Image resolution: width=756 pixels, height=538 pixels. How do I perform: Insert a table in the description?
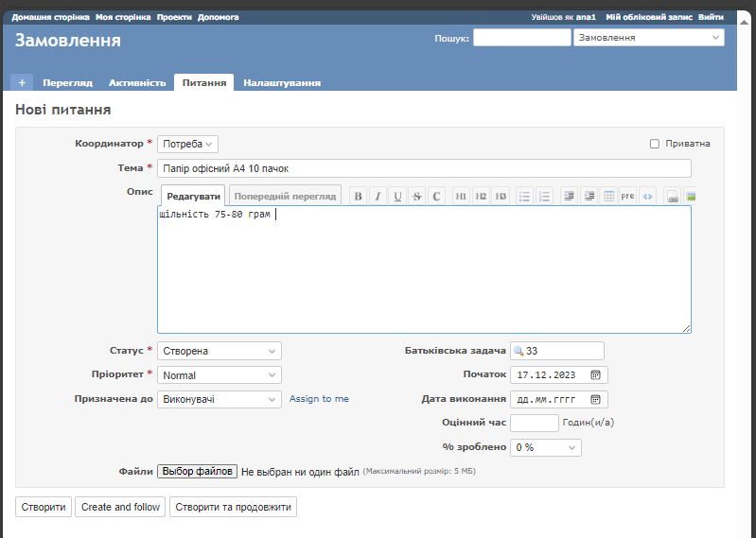(608, 197)
